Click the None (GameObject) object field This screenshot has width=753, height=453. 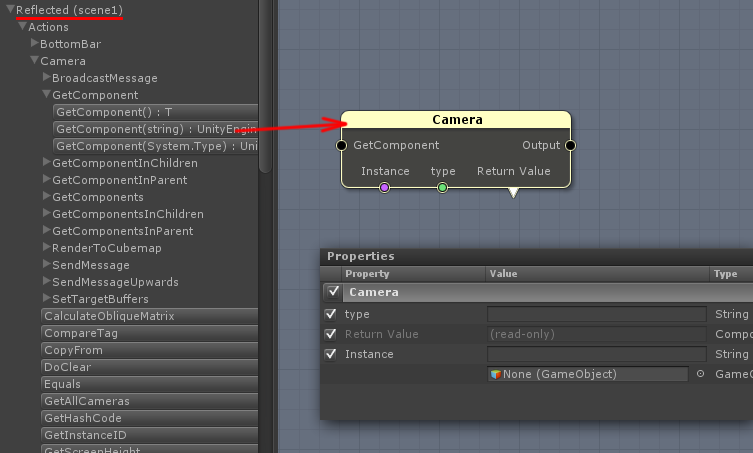[x=588, y=374]
